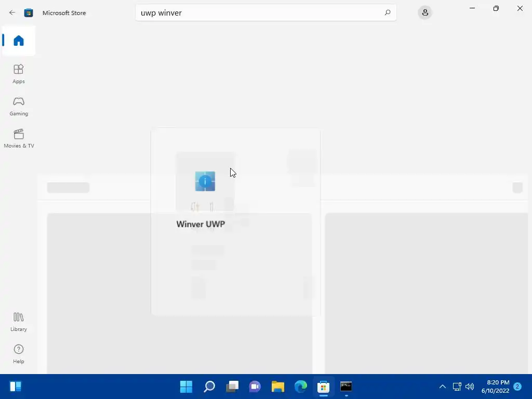The image size is (532, 399).
Task: Click the search field containing 'uwp winver'
Action: click(265, 12)
